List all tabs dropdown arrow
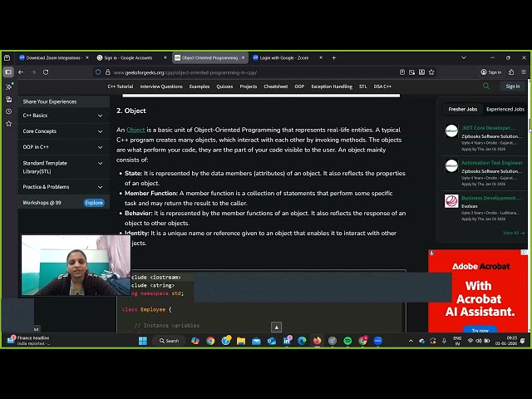The image size is (532, 399). tap(464, 58)
